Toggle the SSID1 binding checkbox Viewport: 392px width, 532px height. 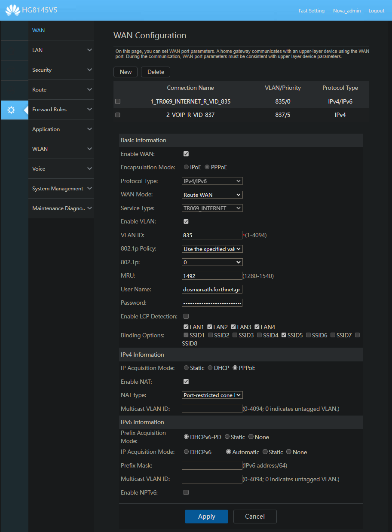(186, 335)
